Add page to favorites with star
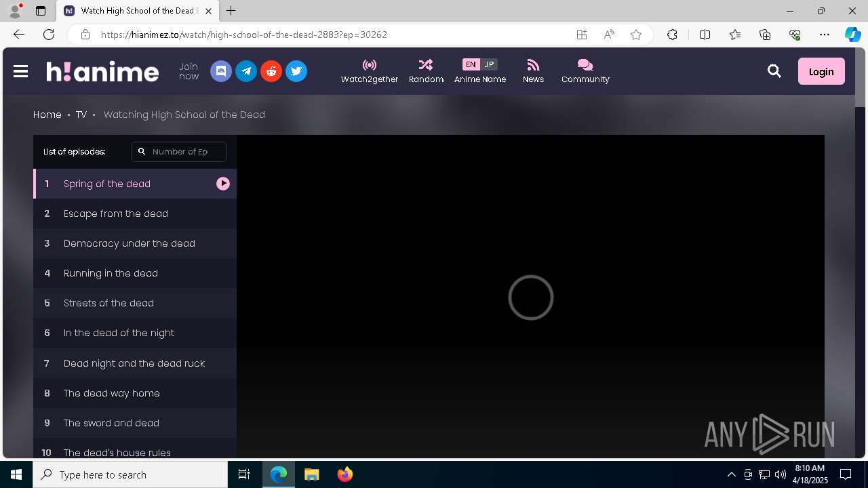Image resolution: width=868 pixels, height=488 pixels. coord(636,35)
